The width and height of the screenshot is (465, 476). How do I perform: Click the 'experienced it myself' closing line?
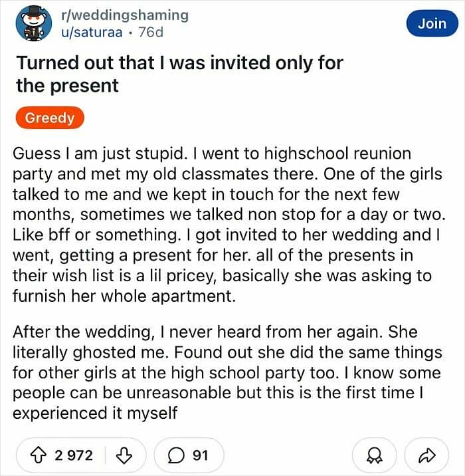(95, 413)
